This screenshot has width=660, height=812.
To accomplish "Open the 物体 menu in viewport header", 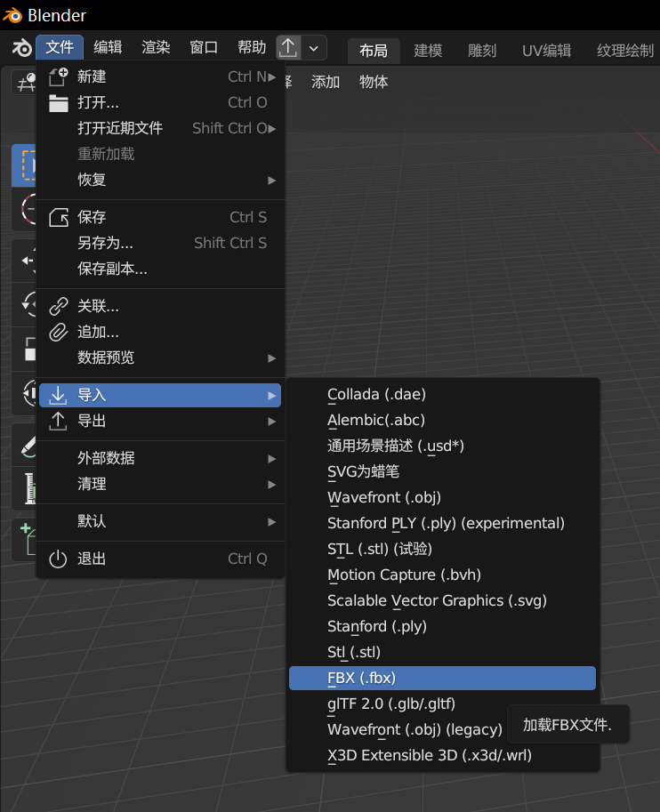I will tap(374, 82).
